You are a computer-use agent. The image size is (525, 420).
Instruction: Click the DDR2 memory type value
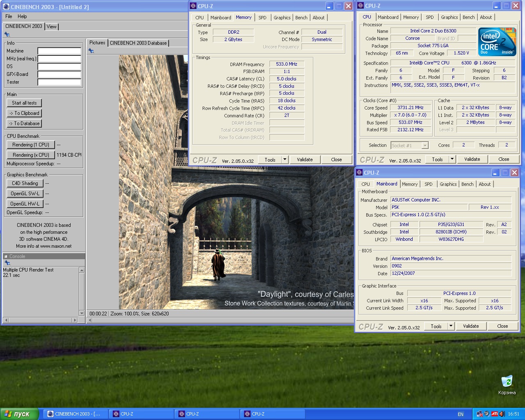coord(234,32)
